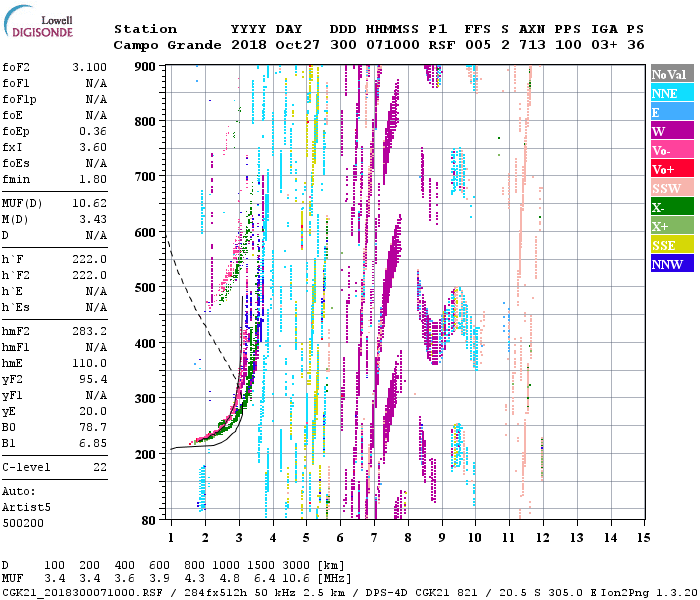
Task: Select the NoVal gray legend swatch
Action: 672,74
